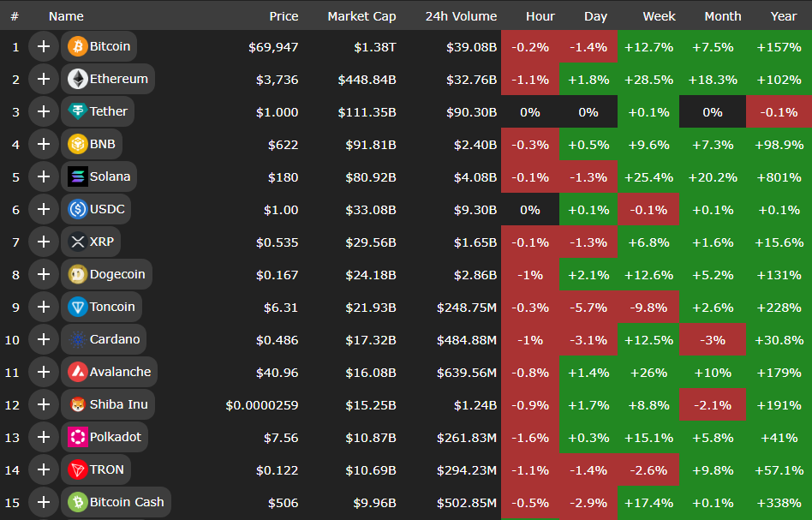The width and height of the screenshot is (812, 520).
Task: Open the Bitcoin Cash coin page
Action: point(126,502)
